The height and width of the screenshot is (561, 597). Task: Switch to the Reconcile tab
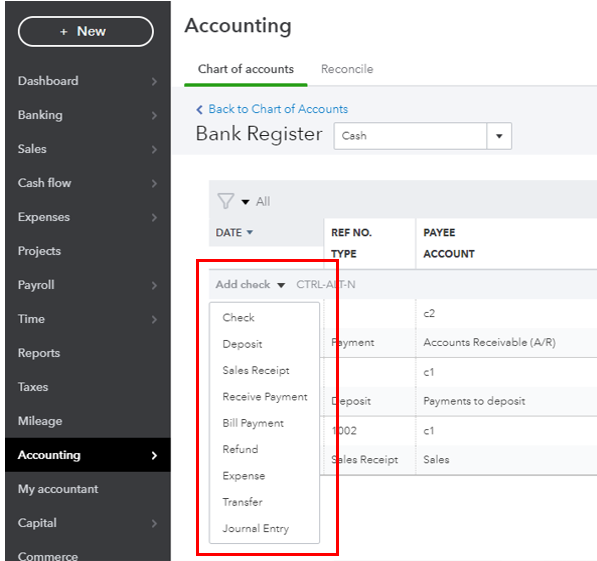point(347,69)
